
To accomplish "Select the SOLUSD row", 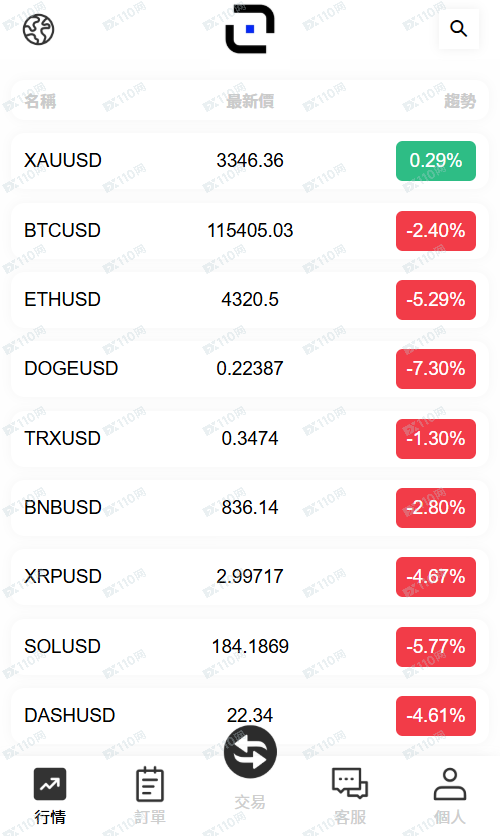I will [x=250, y=646].
